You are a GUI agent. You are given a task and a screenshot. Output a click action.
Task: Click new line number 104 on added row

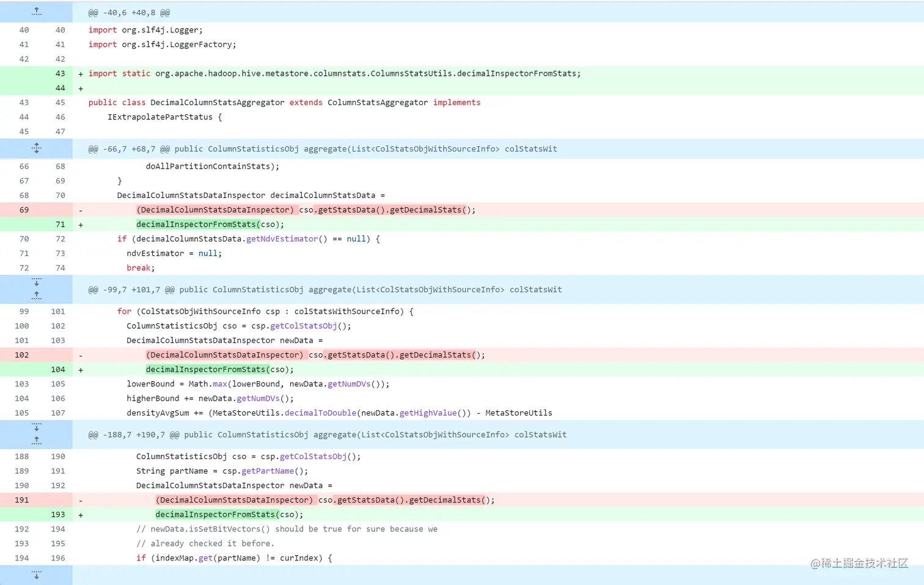pyautogui.click(x=58, y=370)
